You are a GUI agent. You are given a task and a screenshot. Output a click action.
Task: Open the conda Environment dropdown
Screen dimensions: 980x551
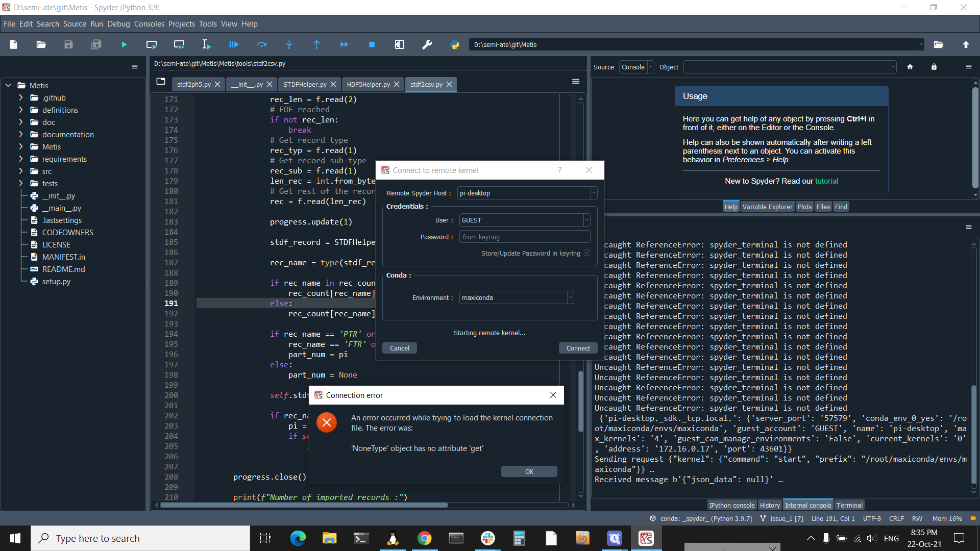pyautogui.click(x=570, y=297)
